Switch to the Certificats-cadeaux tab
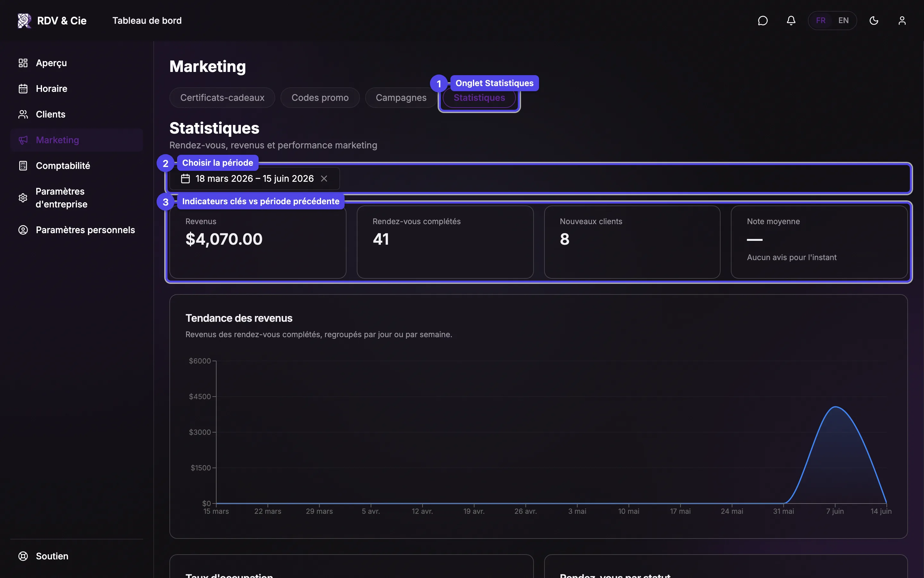The image size is (924, 578). [222, 98]
